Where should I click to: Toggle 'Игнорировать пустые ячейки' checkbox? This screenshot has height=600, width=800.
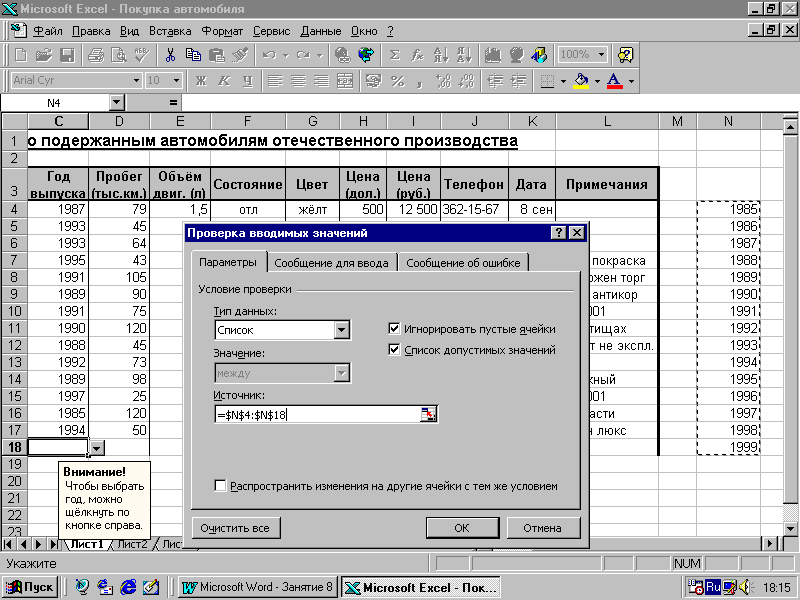[394, 329]
